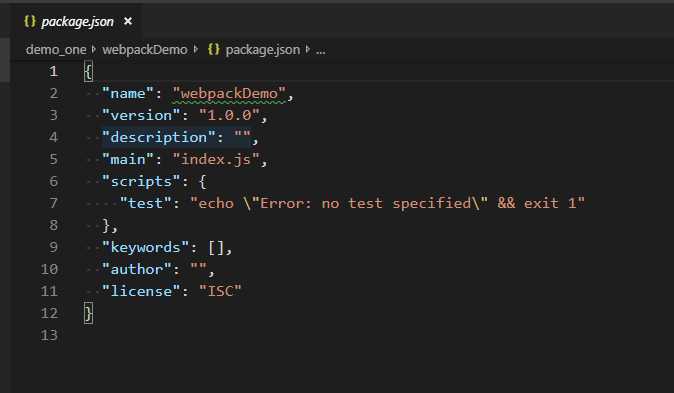Click the "main" key
The image size is (674, 393).
[x=128, y=160]
